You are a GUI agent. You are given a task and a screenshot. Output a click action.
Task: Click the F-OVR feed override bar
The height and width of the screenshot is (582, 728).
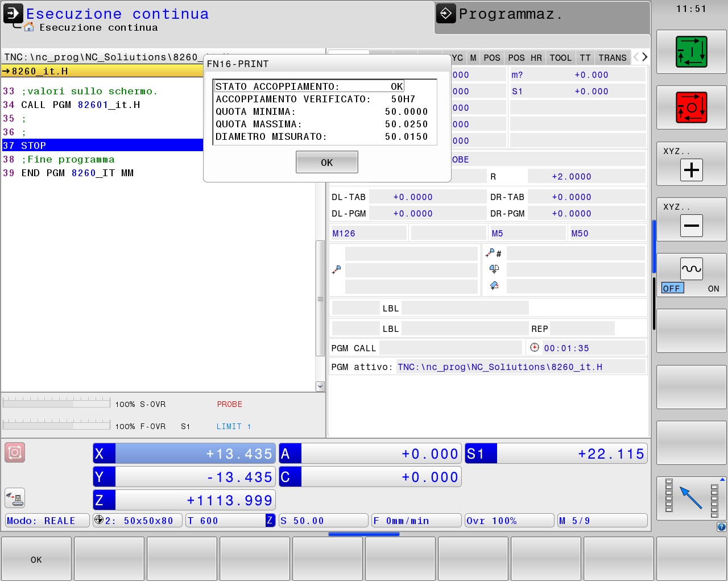56,425
